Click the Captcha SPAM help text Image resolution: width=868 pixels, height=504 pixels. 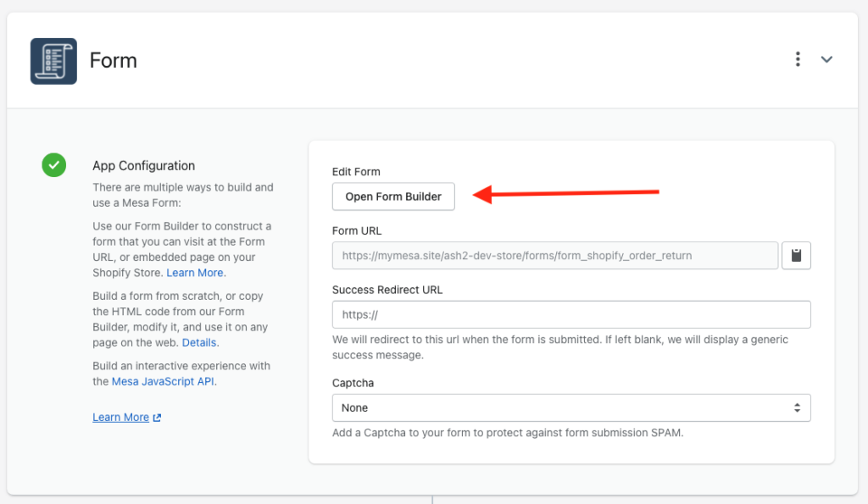508,433
